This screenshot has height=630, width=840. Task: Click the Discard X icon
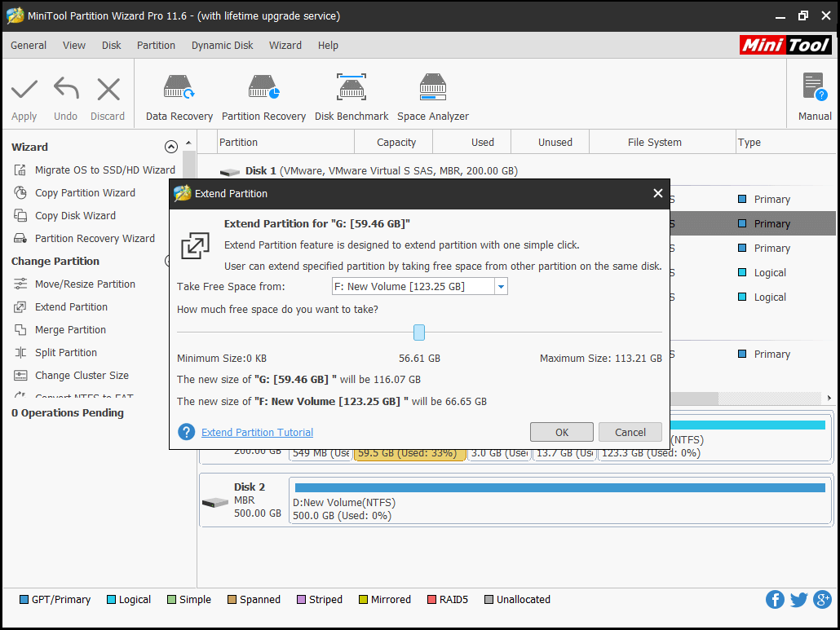tap(108, 90)
